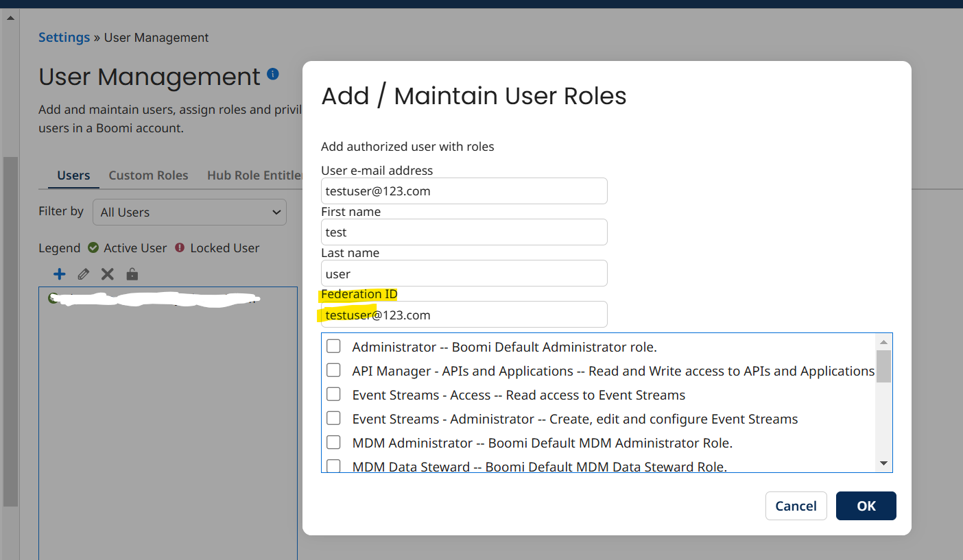Click the roles list scroll-up arrow
This screenshot has width=963, height=560.
pos(883,342)
